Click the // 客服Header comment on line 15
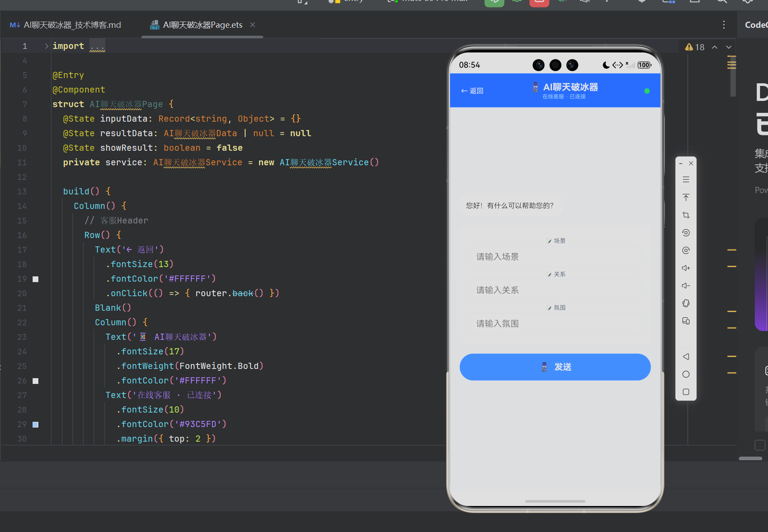The width and height of the screenshot is (768, 532). click(x=116, y=221)
